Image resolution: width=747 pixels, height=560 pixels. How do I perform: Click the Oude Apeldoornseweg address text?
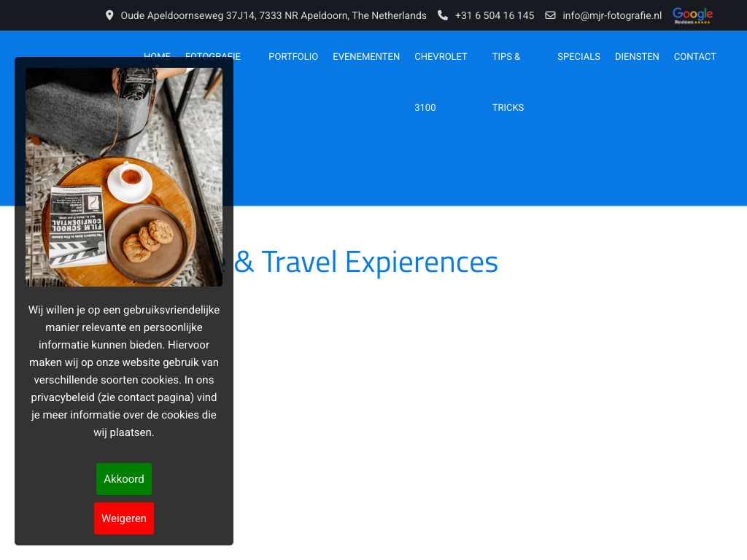[x=274, y=16]
